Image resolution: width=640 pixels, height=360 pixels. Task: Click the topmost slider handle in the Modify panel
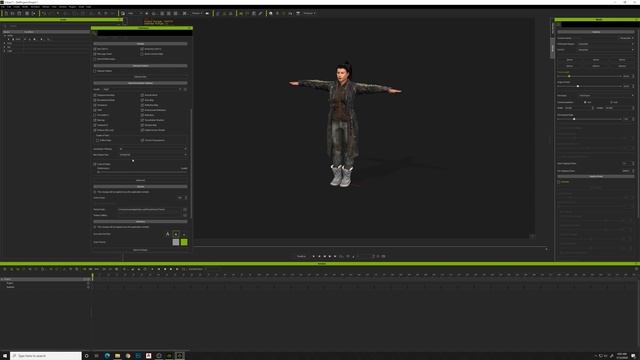[569, 76]
